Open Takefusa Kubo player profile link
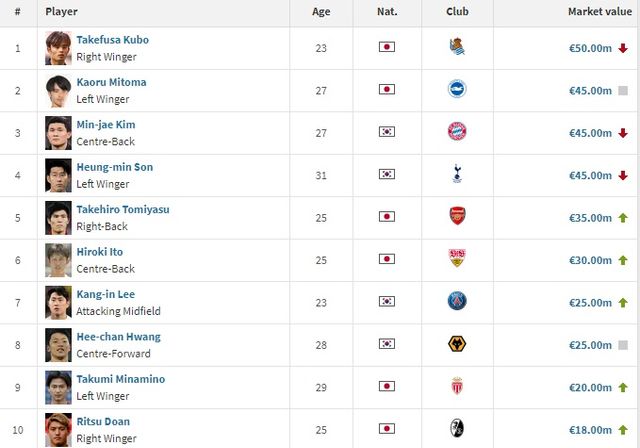Viewport: 640px width, 448px height. (x=113, y=40)
